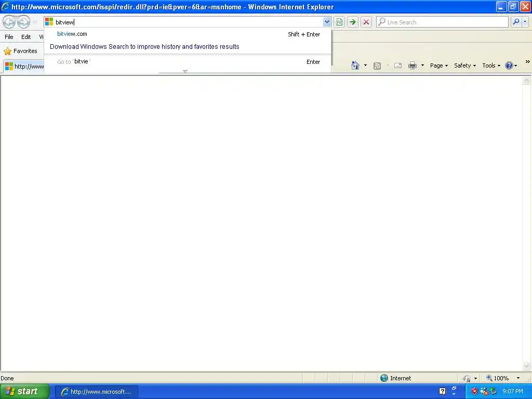The width and height of the screenshot is (532, 399).
Task: Click the Protected Mode lock status icon
Action: click(x=467, y=378)
